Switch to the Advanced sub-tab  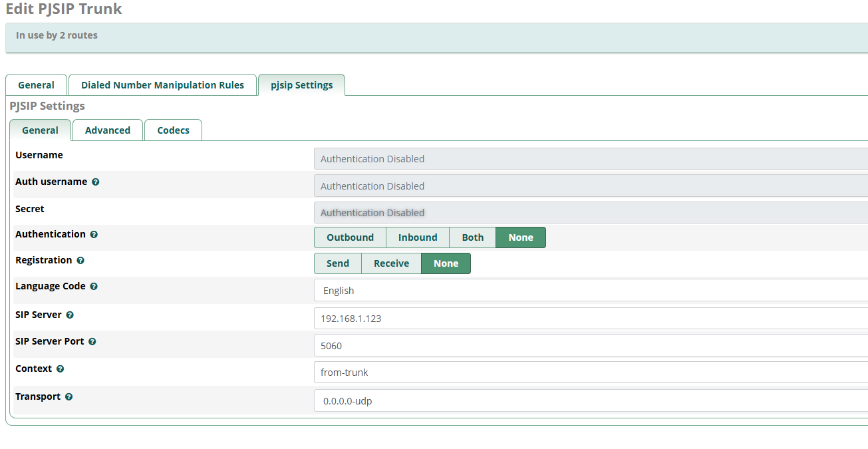click(108, 130)
